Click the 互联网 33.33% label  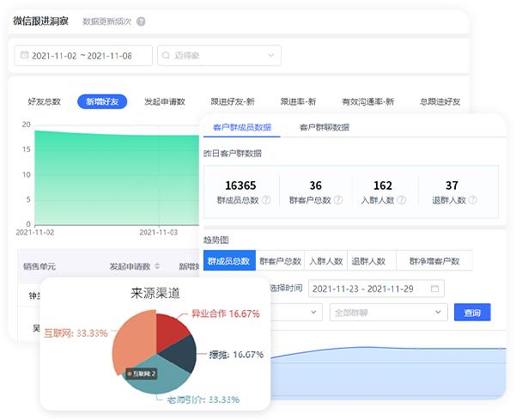(76, 333)
